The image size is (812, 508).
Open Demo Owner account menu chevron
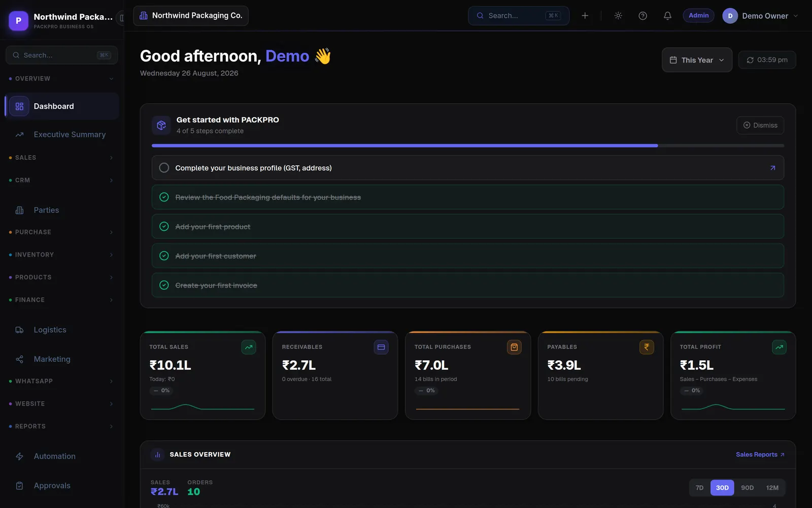[795, 16]
